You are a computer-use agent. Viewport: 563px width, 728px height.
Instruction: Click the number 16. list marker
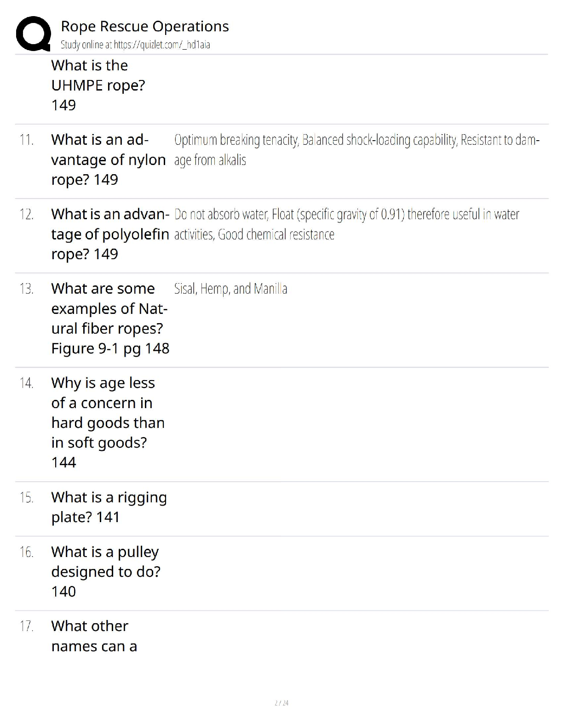(x=27, y=552)
